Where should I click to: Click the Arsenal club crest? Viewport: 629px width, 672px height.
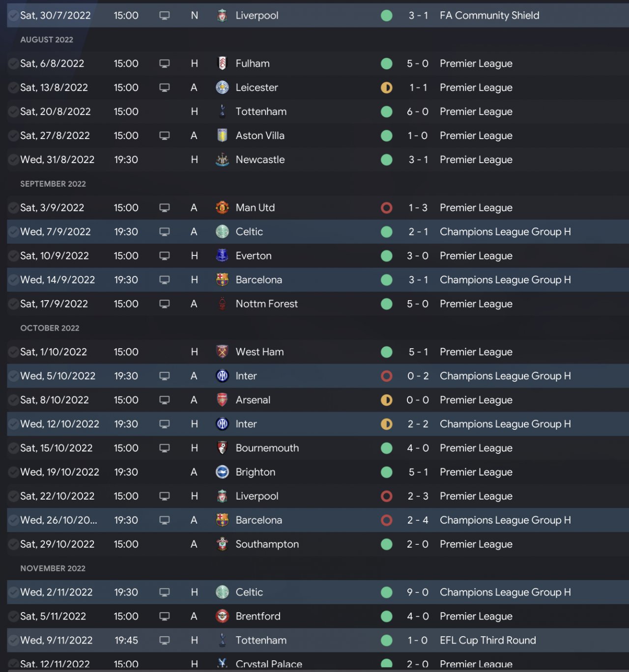[x=222, y=400]
